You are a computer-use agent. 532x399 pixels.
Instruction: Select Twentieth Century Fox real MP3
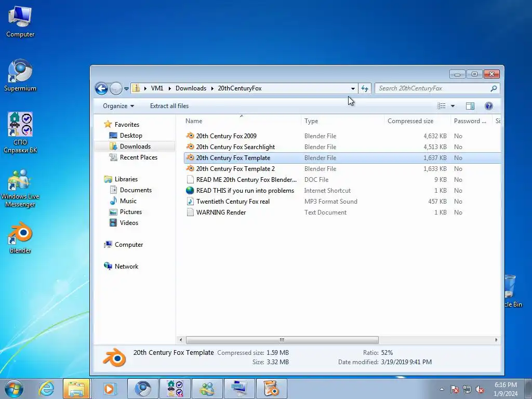(233, 201)
